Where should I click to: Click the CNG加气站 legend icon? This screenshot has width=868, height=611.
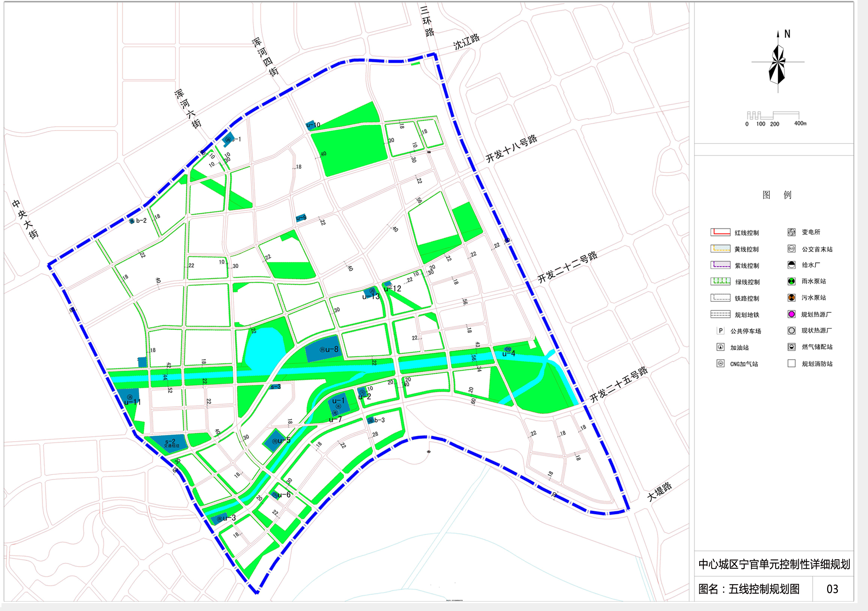click(721, 364)
